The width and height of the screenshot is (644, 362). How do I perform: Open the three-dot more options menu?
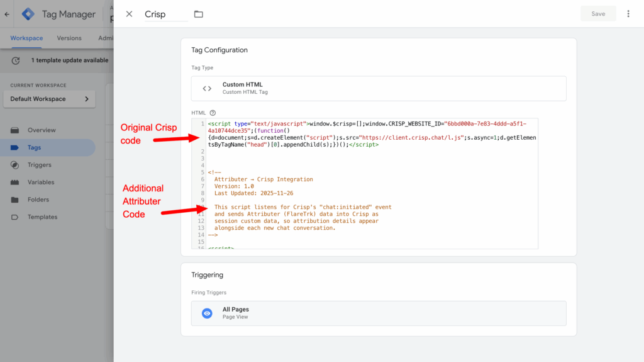coord(628,14)
